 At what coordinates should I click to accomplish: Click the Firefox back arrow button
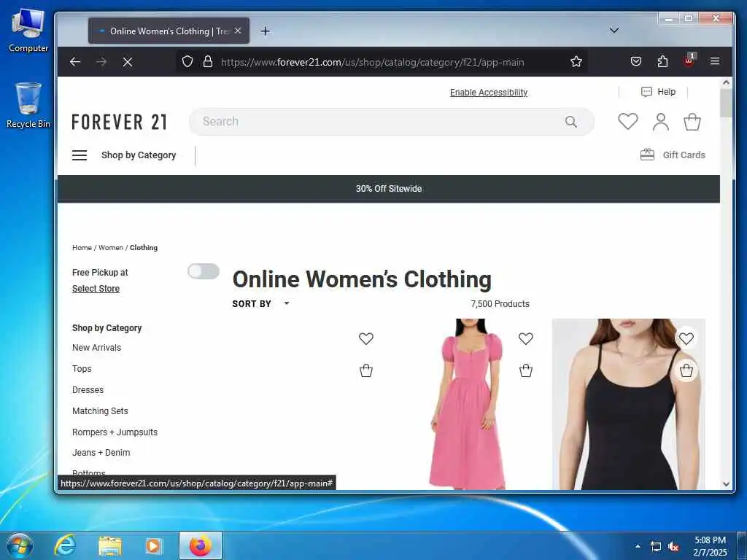point(75,61)
